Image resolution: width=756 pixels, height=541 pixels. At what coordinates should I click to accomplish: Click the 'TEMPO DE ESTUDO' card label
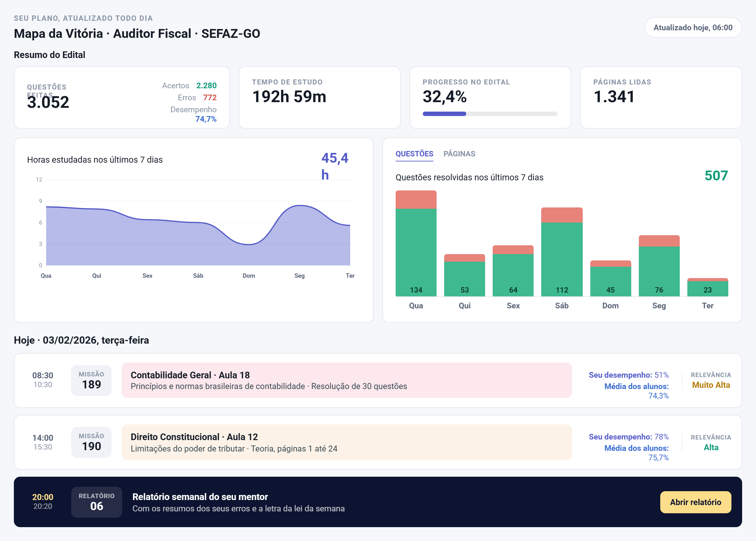[x=287, y=82]
